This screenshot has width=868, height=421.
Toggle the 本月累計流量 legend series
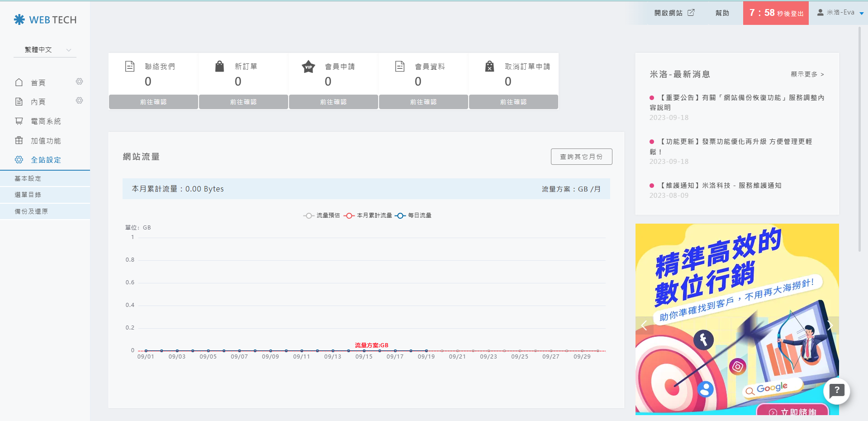coord(368,215)
